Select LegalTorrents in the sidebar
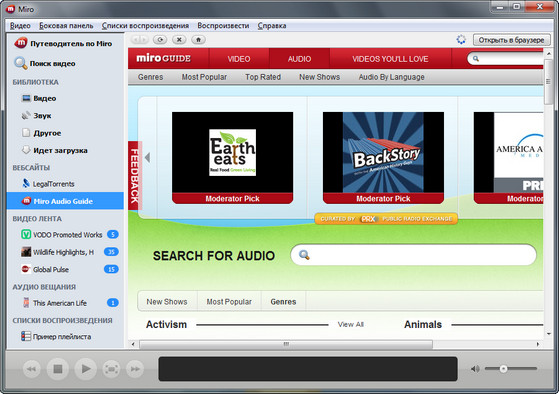The height and width of the screenshot is (394, 559). pos(53,184)
